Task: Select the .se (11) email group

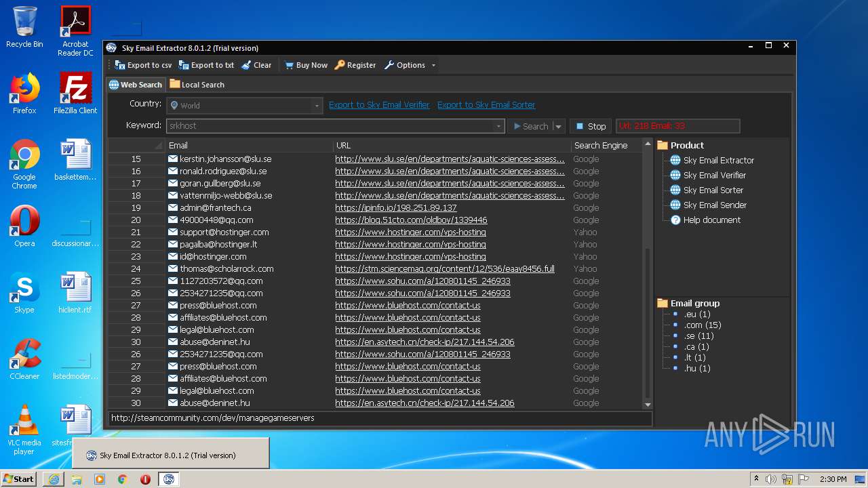Action: pyautogui.click(x=698, y=336)
